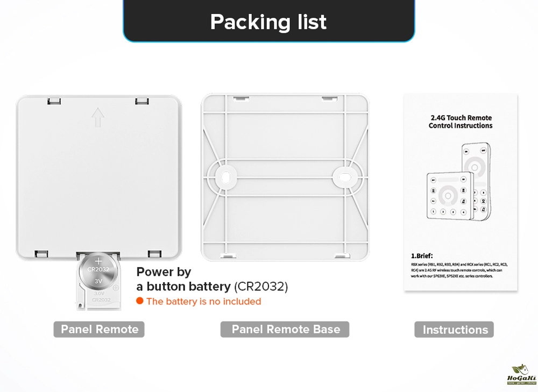Click the right mounting hole on the base
This screenshot has width=538, height=392.
344,175
